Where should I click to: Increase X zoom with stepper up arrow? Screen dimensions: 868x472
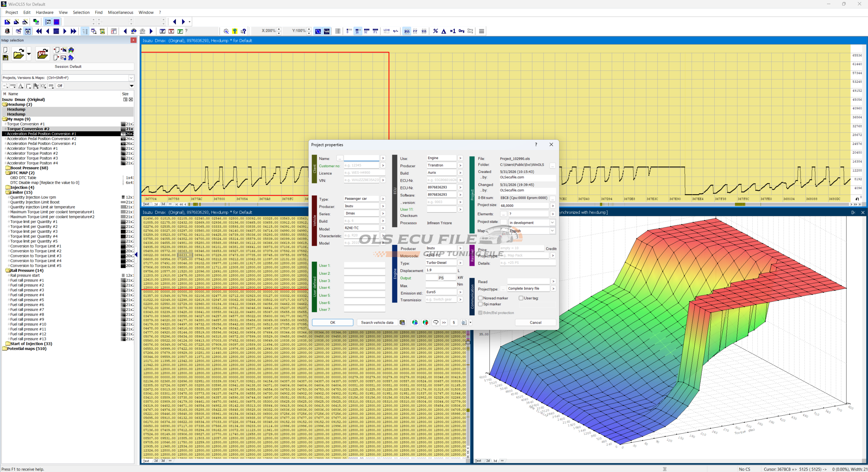[279, 29]
